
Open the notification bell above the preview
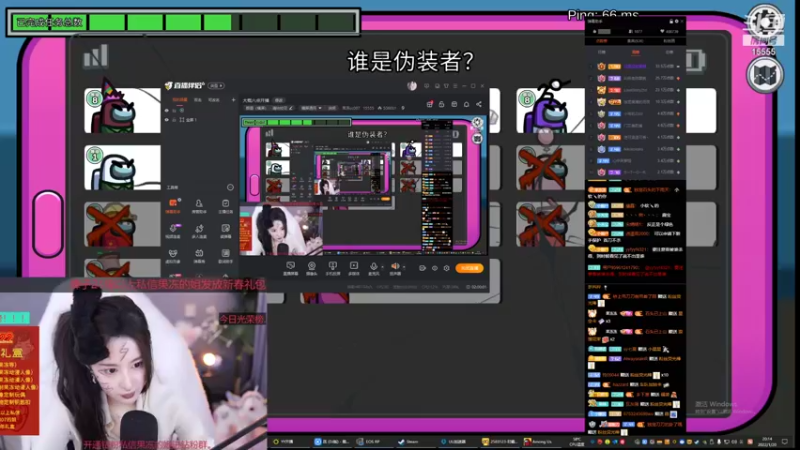point(466,104)
